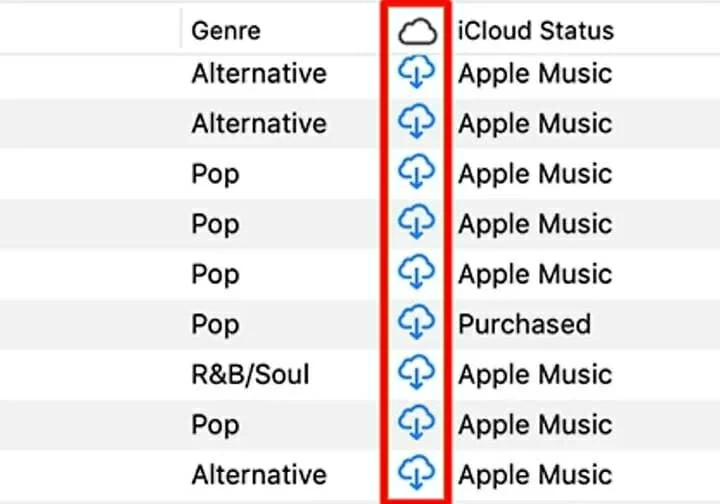
Task: Download the last row's Alternative song
Action: point(417,472)
